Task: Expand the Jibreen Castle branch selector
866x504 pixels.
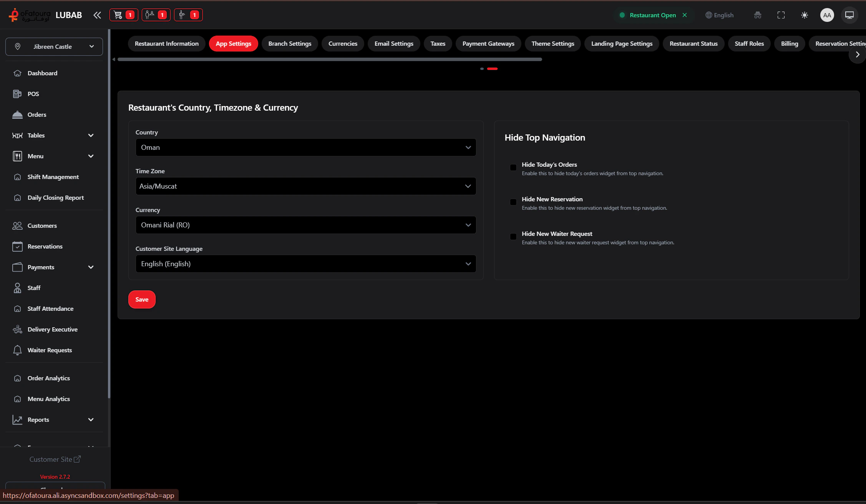Action: pyautogui.click(x=54, y=46)
